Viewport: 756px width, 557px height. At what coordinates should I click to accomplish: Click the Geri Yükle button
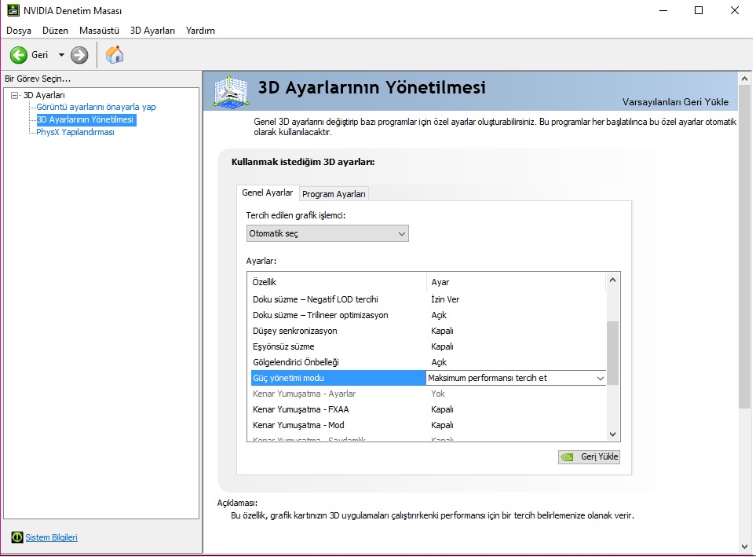click(589, 456)
